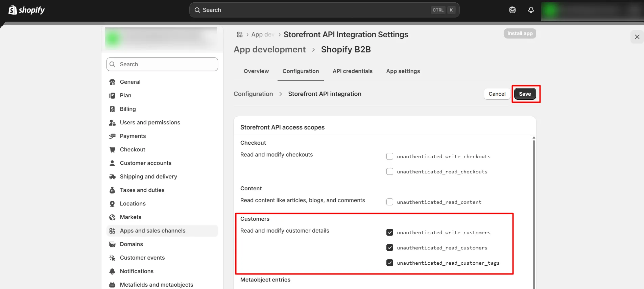
Task: Uncheck unauthenticated_read_customer_tags scope
Action: (x=390, y=263)
